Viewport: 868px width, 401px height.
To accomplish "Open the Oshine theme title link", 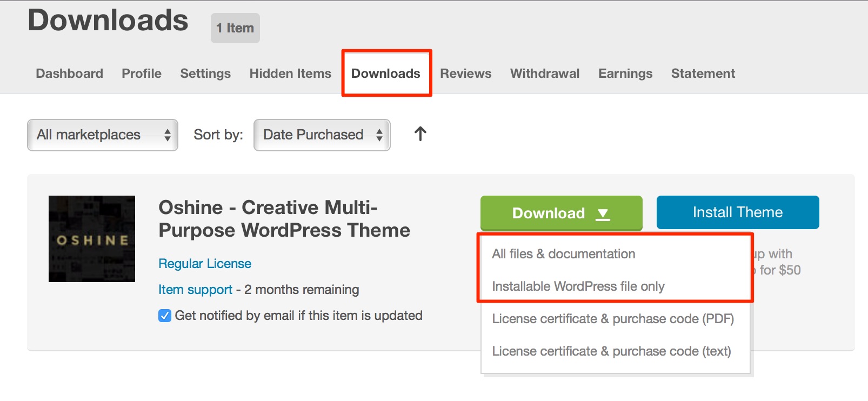I will pyautogui.click(x=284, y=219).
